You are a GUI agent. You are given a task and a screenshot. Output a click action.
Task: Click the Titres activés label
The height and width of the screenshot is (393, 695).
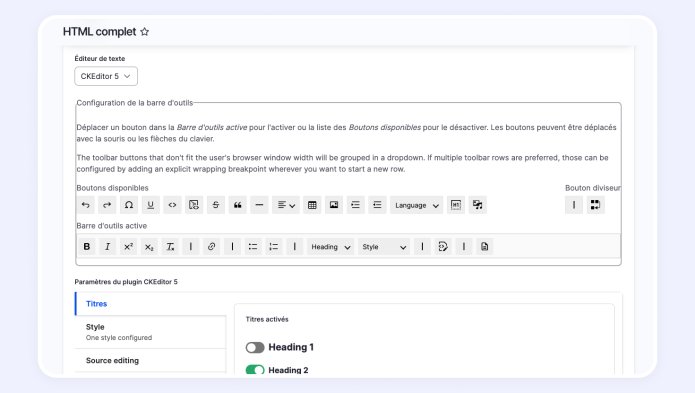[267, 319]
